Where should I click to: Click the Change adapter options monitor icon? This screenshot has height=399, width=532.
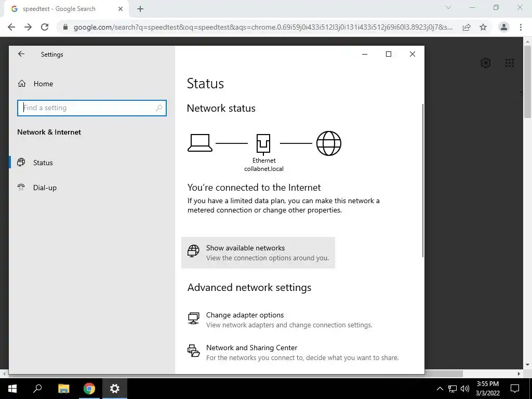coord(193,318)
